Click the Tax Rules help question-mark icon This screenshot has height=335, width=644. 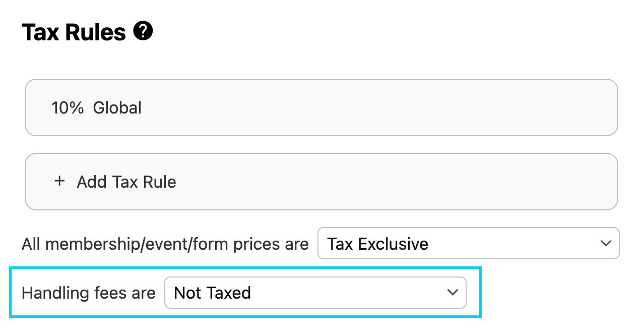click(x=143, y=32)
